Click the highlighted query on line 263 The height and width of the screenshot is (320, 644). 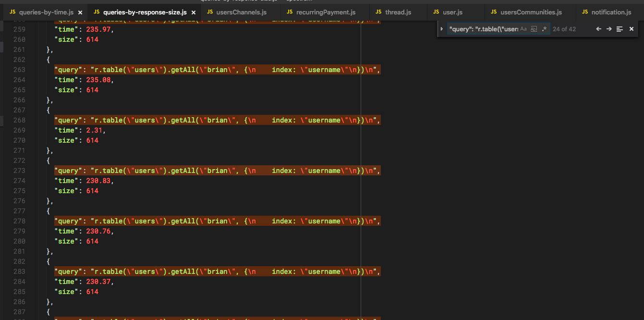pos(218,70)
